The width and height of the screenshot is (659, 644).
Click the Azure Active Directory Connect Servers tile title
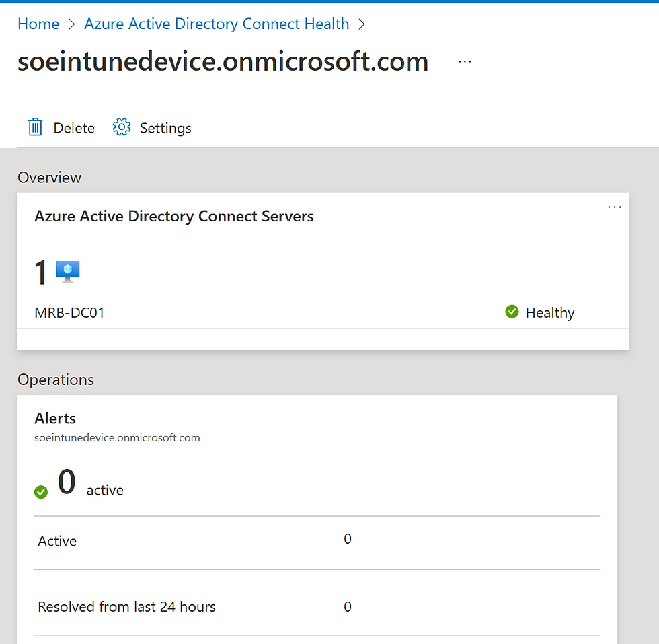pyautogui.click(x=174, y=216)
